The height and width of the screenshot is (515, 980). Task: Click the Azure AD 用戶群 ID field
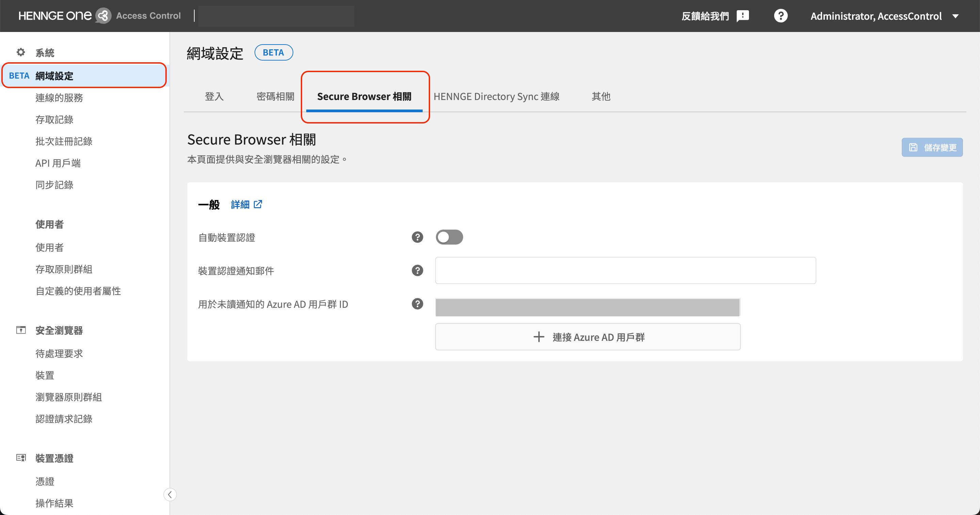587,307
